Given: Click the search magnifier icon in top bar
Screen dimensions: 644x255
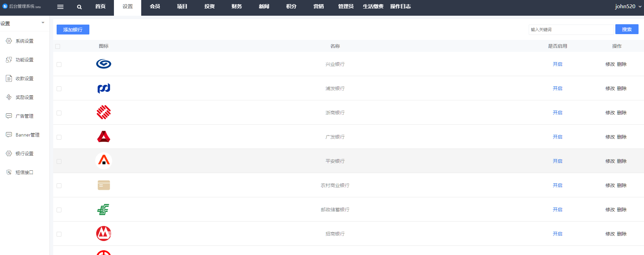Looking at the screenshot, I should pyautogui.click(x=79, y=7).
